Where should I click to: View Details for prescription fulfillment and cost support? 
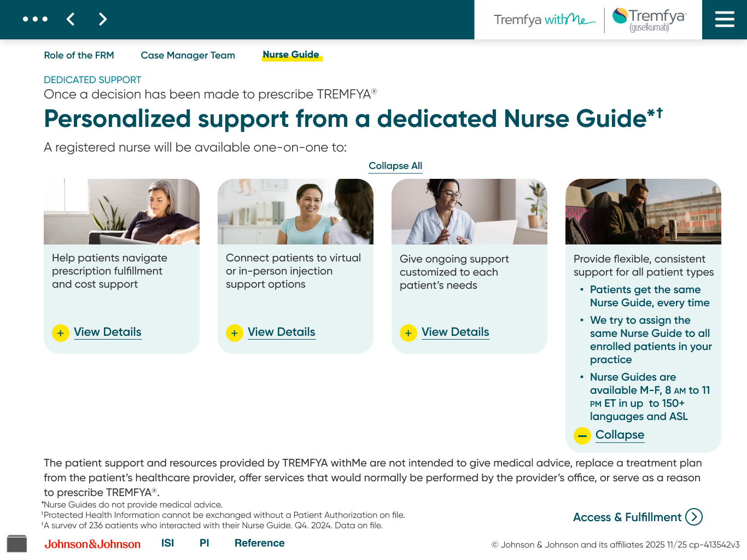[x=108, y=332]
